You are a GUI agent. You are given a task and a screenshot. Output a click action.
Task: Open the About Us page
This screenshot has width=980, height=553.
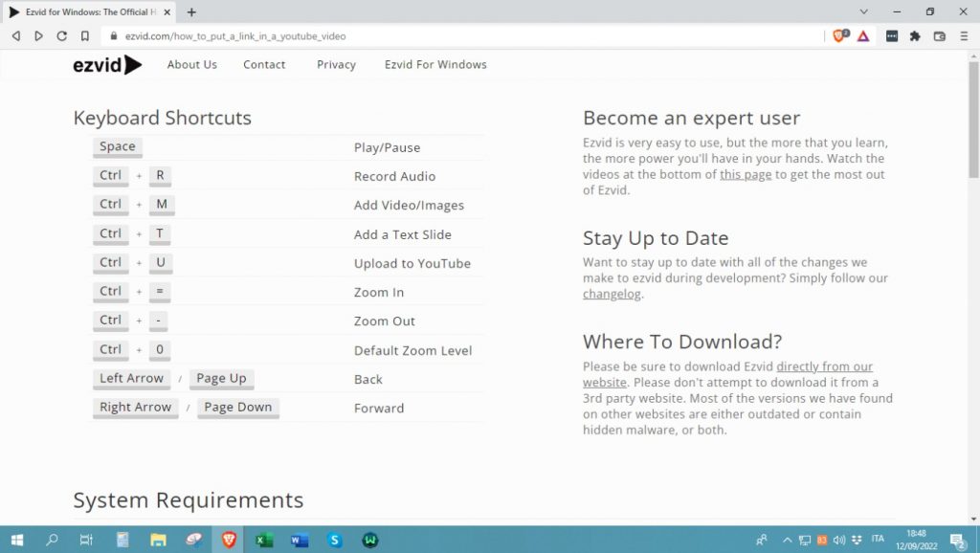tap(191, 65)
